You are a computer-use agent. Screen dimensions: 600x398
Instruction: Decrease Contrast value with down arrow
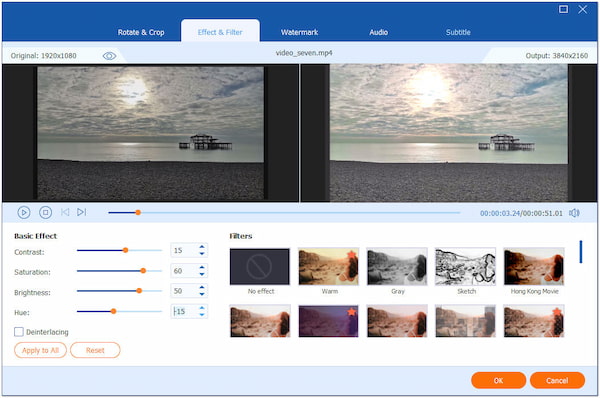tap(202, 254)
